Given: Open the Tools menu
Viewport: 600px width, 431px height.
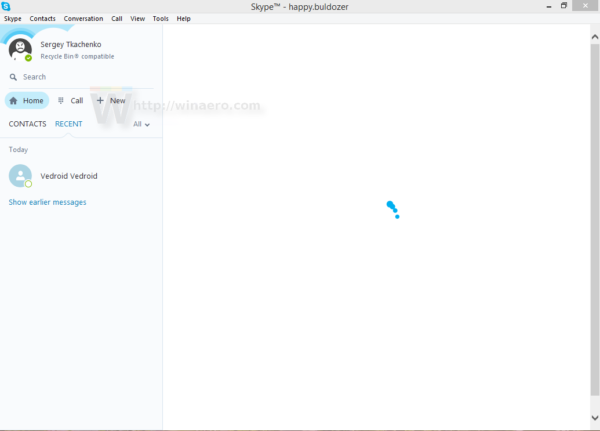Looking at the screenshot, I should (x=160, y=19).
